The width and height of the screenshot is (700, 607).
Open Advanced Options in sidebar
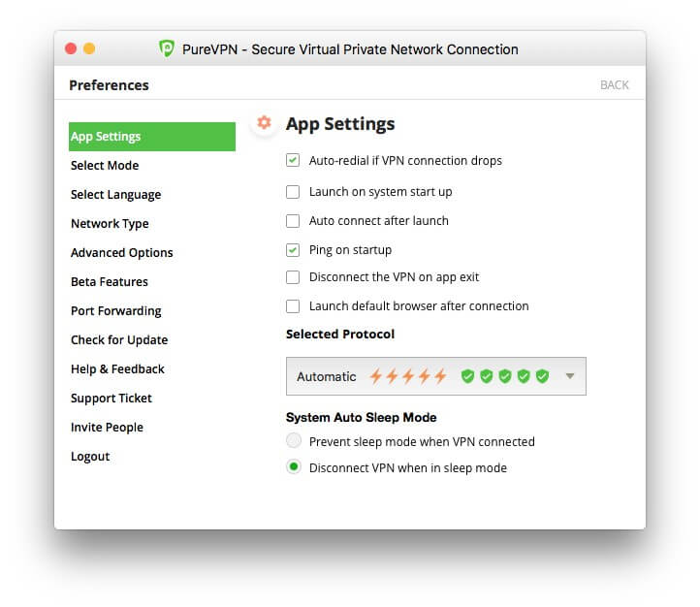122,253
